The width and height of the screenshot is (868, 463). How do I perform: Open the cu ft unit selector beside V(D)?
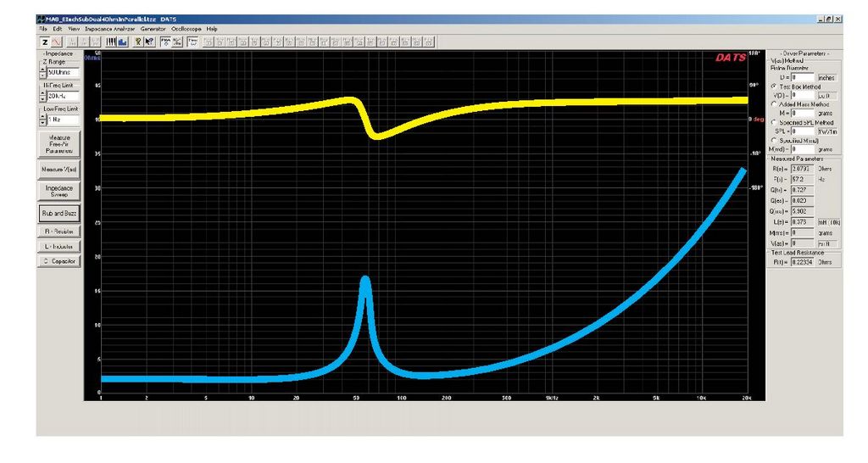click(x=827, y=96)
